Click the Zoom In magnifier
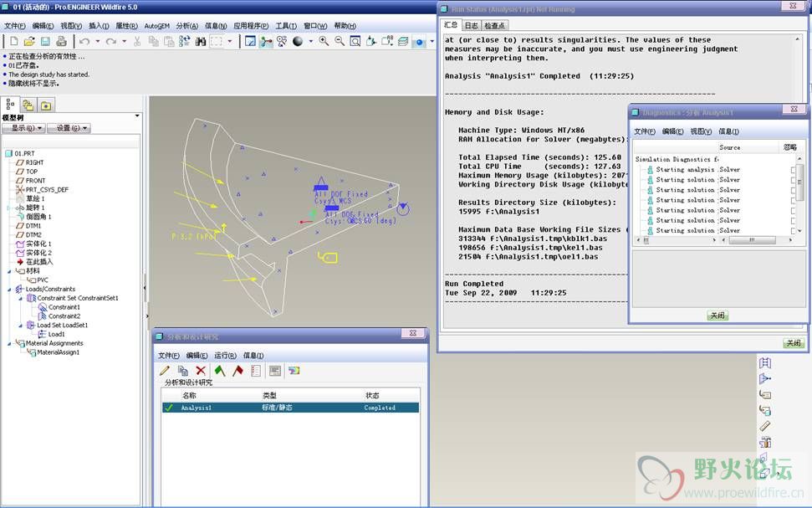Viewport: 812px width, 508px height. tap(324, 42)
